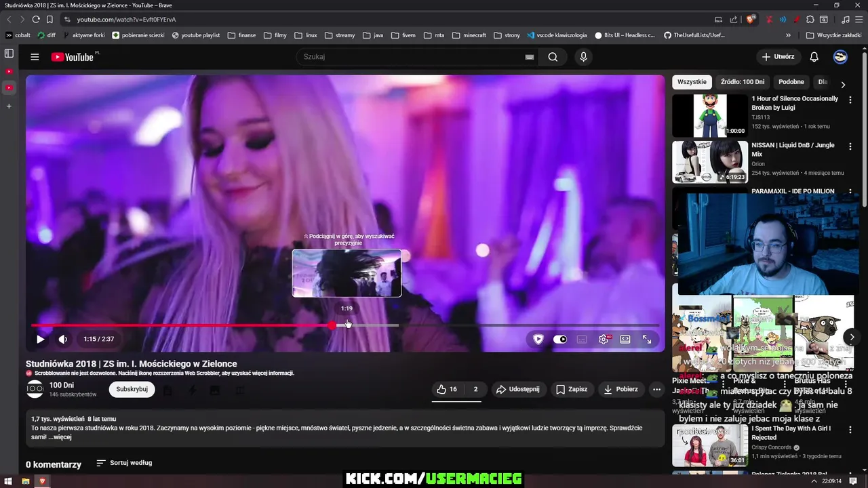Save video to playlist with Zapisz
Viewport: 868px width, 488px height.
click(x=572, y=389)
